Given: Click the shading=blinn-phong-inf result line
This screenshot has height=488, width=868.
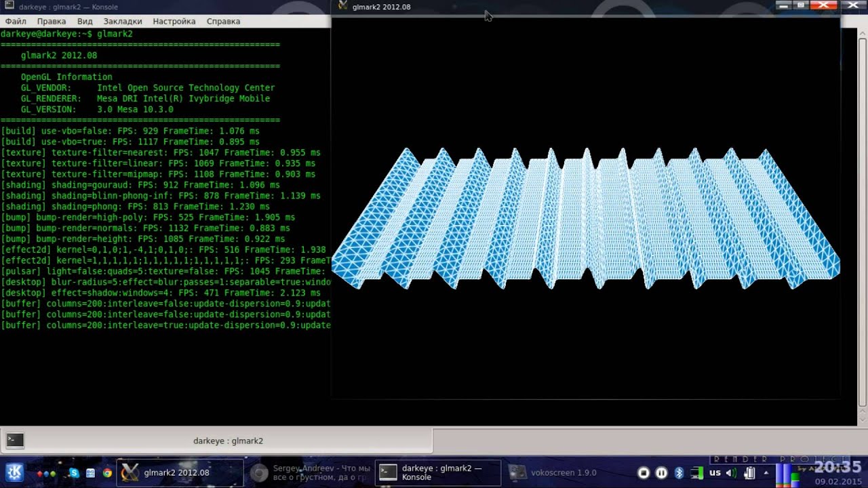Looking at the screenshot, I should click(x=161, y=196).
